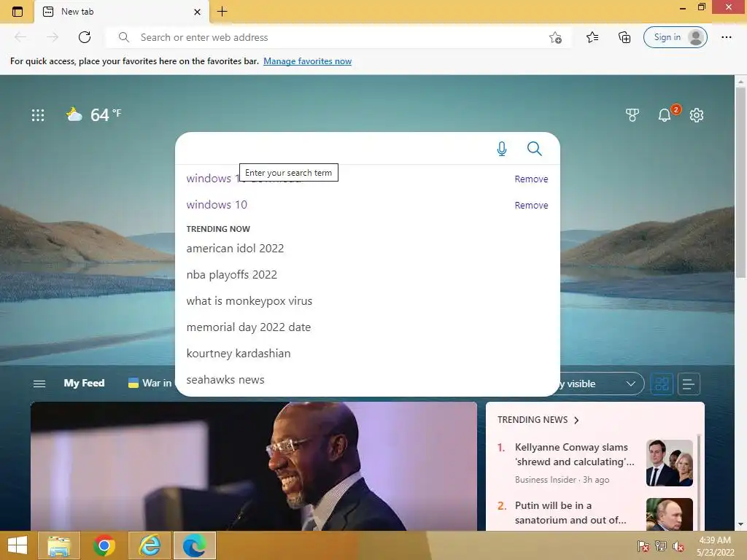The width and height of the screenshot is (747, 560).
Task: Open a new tab with plus button
Action: [x=222, y=12]
